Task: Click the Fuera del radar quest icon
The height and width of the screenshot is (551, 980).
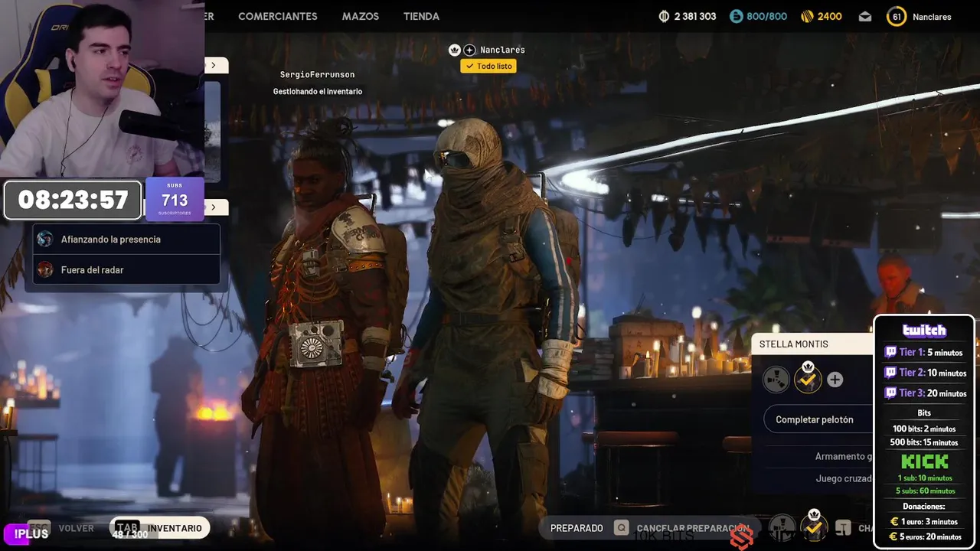Action: point(45,269)
